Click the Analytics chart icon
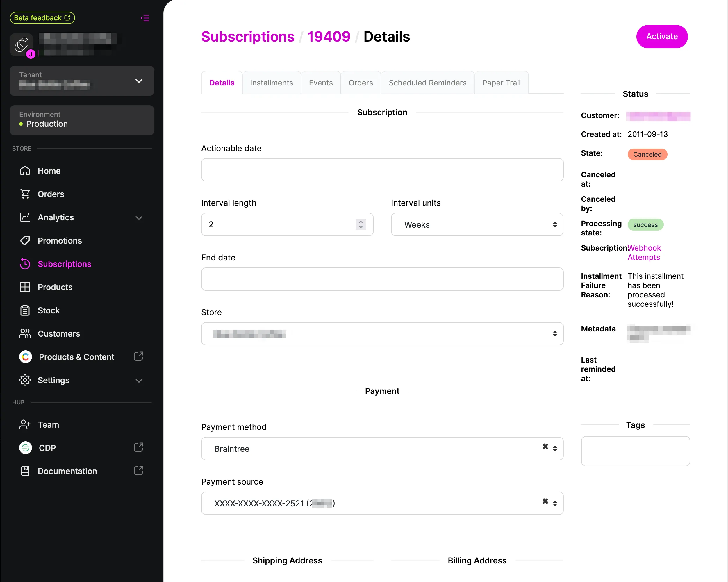Screen dimensions: 728x582 click(25, 217)
